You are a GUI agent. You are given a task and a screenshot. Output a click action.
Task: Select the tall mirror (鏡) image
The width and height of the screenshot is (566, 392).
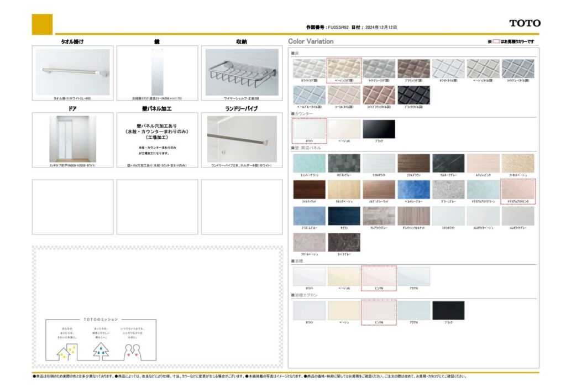click(157, 72)
